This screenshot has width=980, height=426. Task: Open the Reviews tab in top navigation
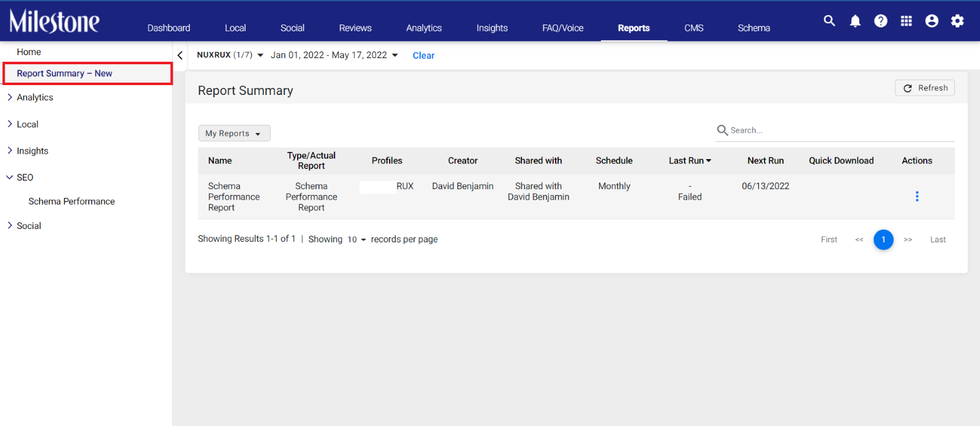tap(355, 28)
